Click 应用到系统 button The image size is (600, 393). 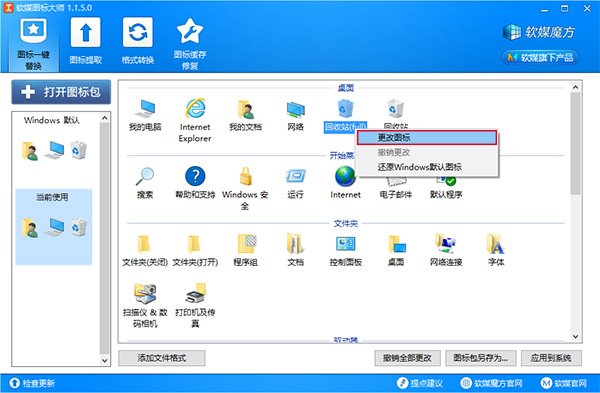click(x=551, y=358)
